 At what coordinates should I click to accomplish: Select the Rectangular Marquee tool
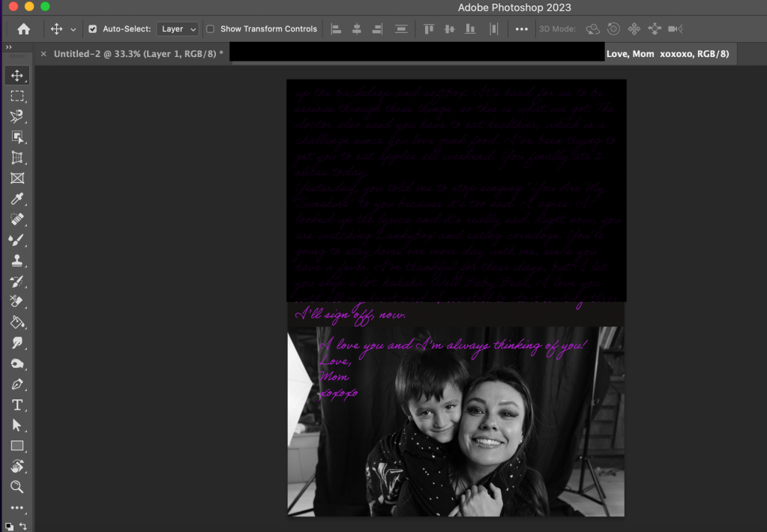(16, 96)
